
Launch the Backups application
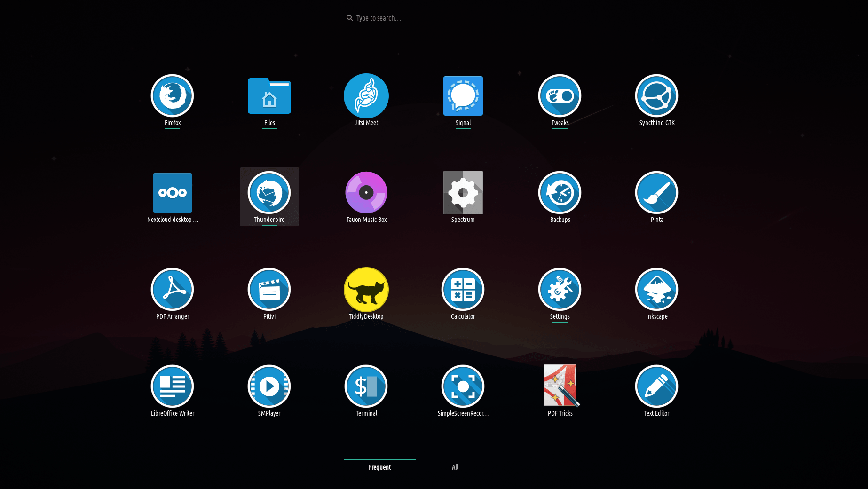(x=560, y=193)
